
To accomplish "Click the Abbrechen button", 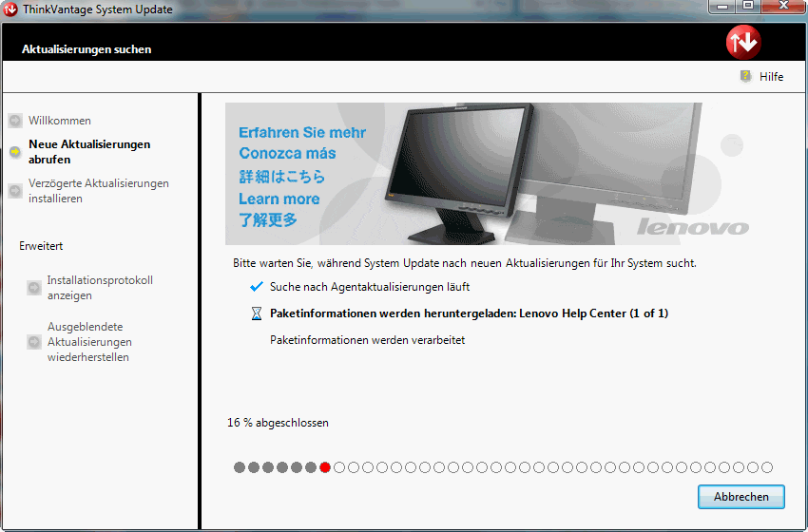I will tap(741, 497).
